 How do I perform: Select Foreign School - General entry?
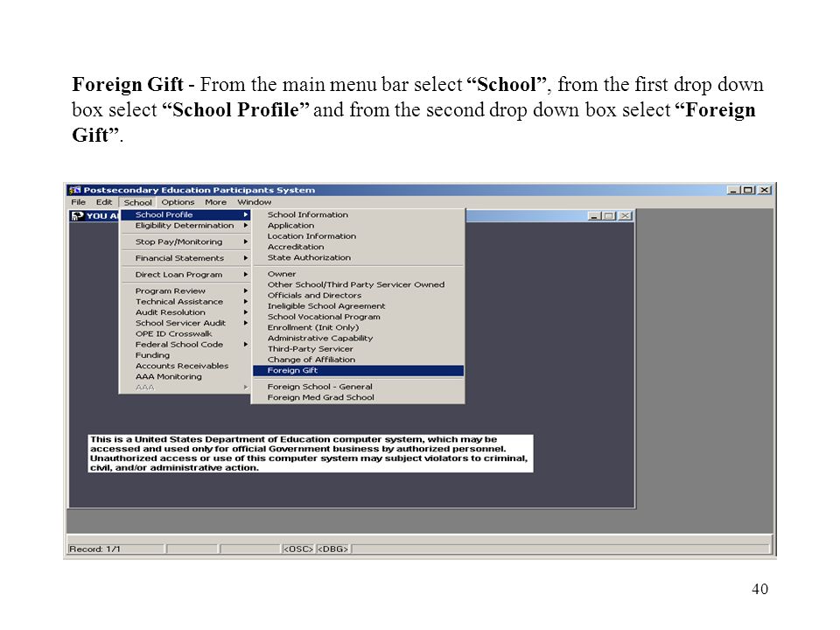(358, 387)
